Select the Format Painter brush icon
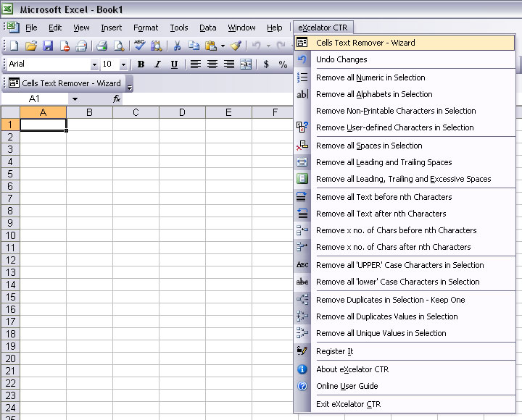The height and width of the screenshot is (420, 522). pyautogui.click(x=236, y=46)
